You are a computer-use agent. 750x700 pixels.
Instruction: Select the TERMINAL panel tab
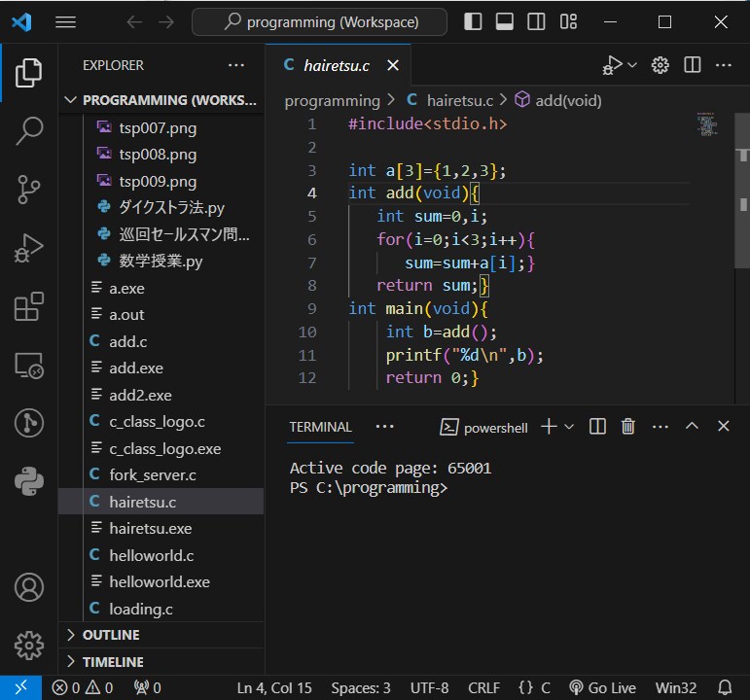[320, 427]
